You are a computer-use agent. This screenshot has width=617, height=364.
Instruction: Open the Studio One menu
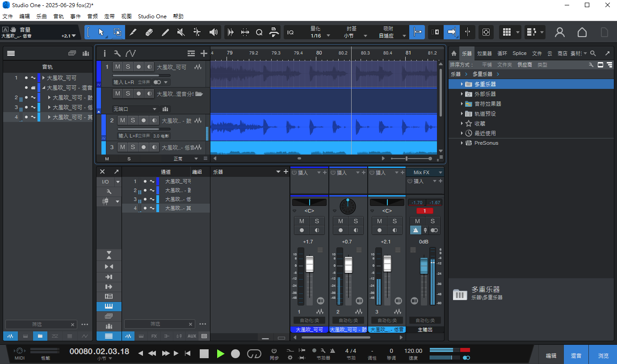coord(152,16)
